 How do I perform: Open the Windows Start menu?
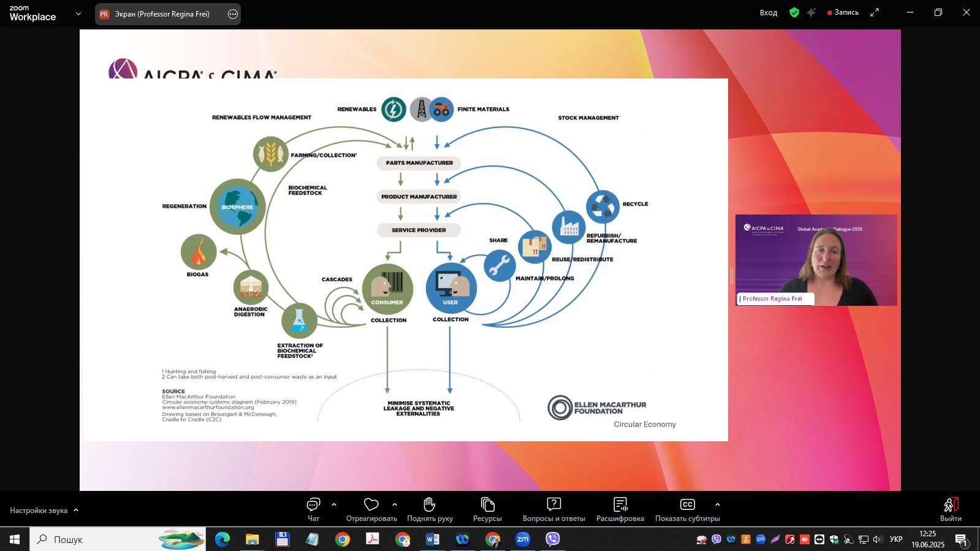tap(15, 539)
